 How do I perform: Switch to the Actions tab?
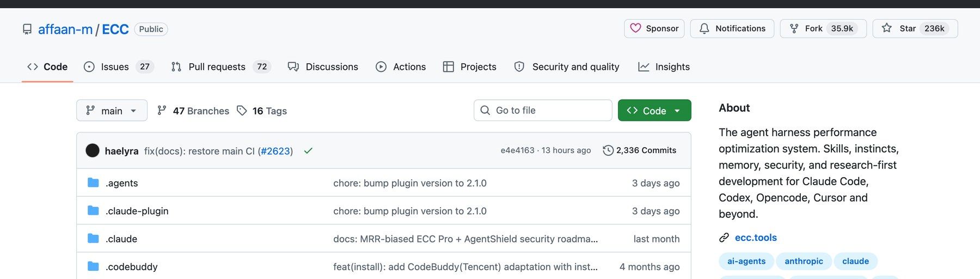tap(401, 67)
